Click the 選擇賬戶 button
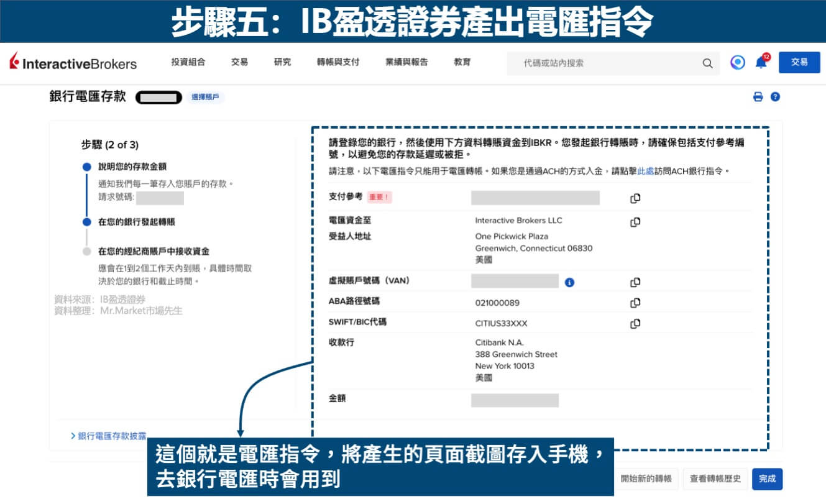The width and height of the screenshot is (826, 504). (205, 97)
